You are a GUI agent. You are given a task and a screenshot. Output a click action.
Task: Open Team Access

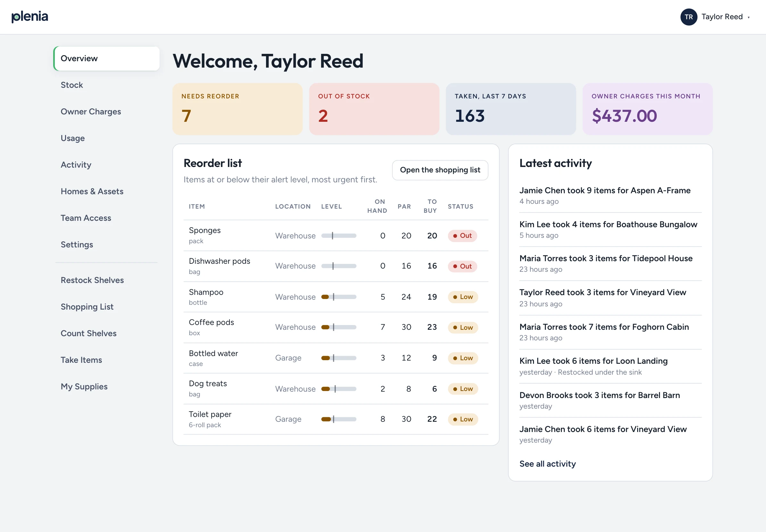[x=86, y=218]
